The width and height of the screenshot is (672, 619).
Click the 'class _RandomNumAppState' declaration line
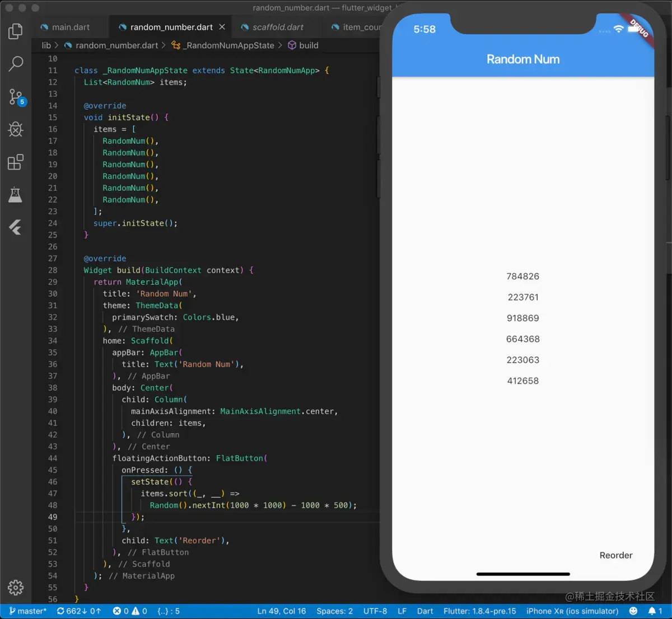[202, 71]
